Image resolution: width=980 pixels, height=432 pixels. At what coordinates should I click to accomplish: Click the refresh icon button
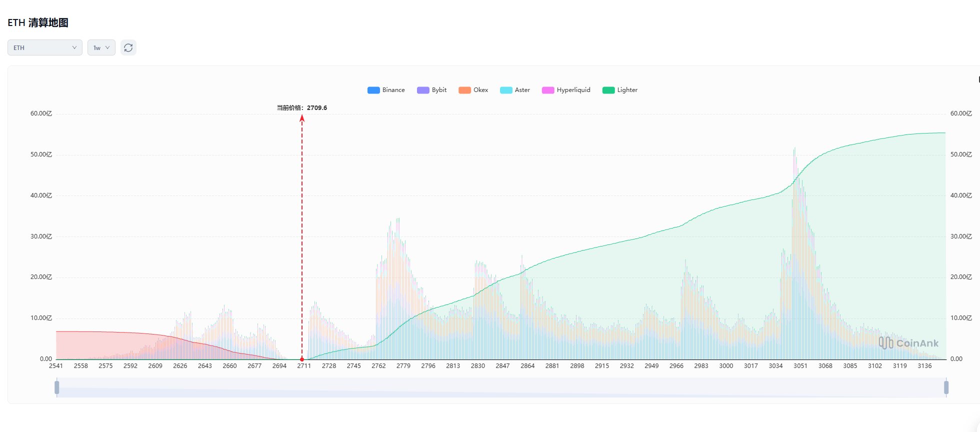(128, 47)
